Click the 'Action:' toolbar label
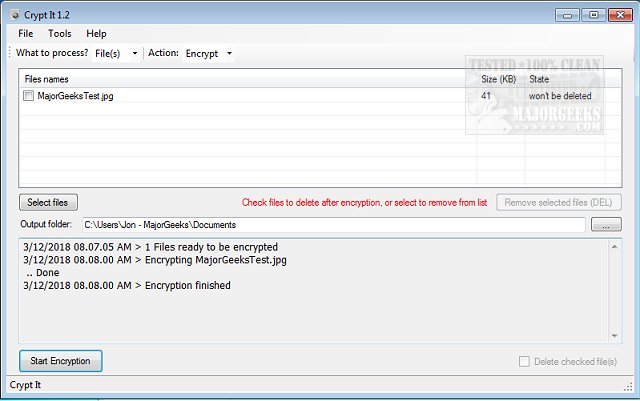This screenshot has width=640, height=401. [163, 53]
